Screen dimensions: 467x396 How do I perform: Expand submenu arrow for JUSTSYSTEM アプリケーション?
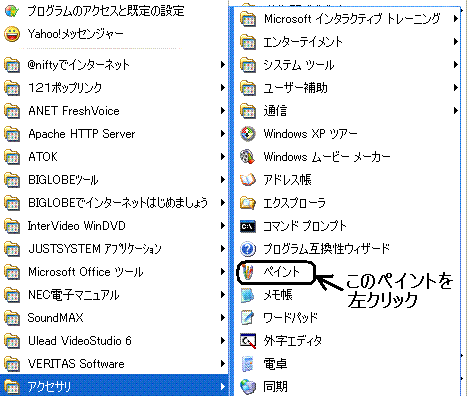[x=223, y=249]
